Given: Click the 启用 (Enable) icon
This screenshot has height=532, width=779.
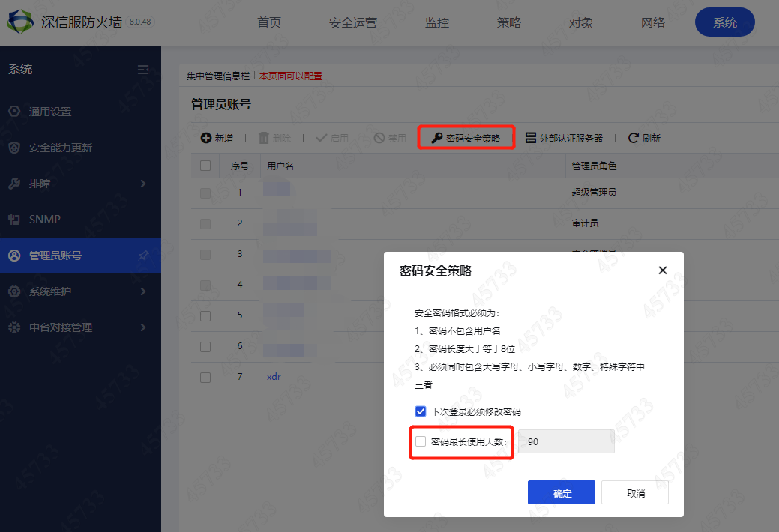Looking at the screenshot, I should [x=321, y=137].
